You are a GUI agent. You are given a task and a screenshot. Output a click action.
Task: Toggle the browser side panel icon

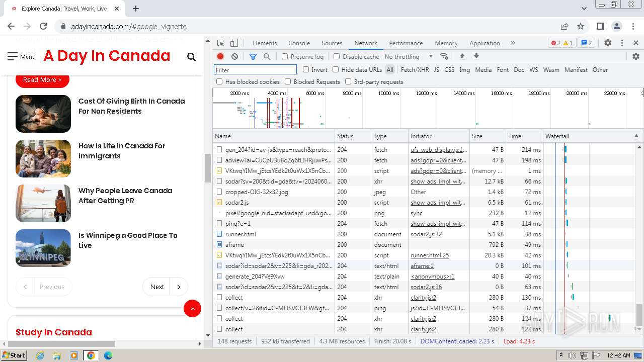coord(601,27)
